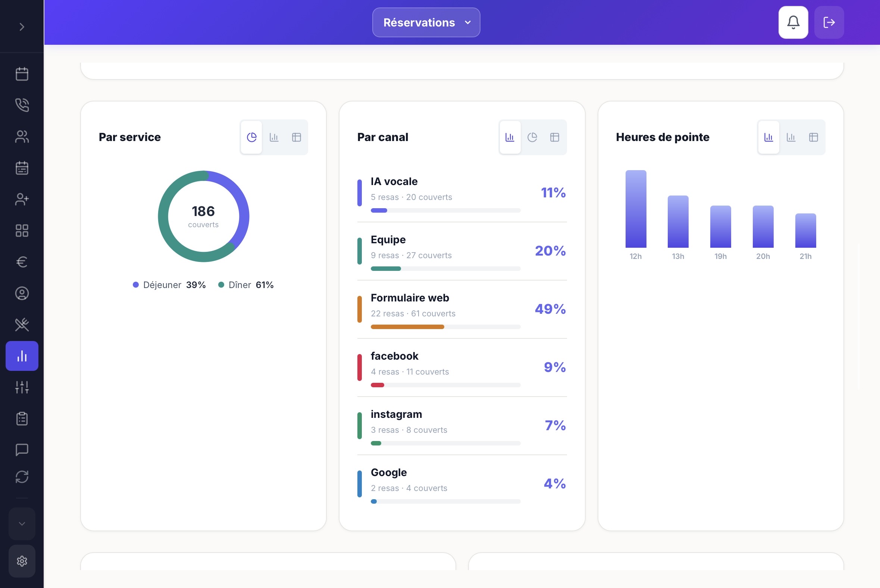Expand the sidebar with the top chevron
880x588 pixels.
click(22, 27)
